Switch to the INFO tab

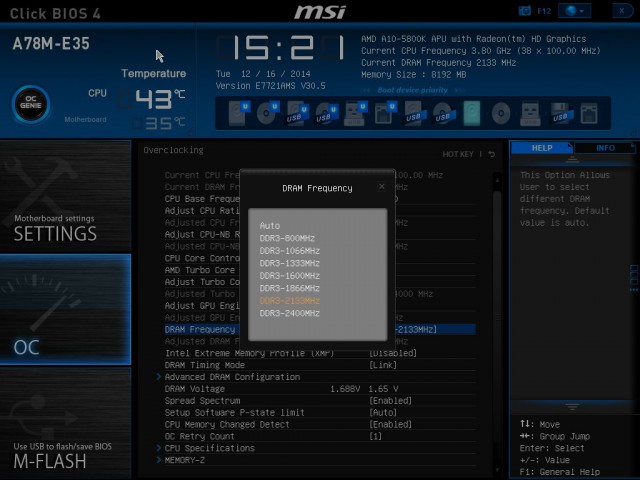tap(605, 148)
